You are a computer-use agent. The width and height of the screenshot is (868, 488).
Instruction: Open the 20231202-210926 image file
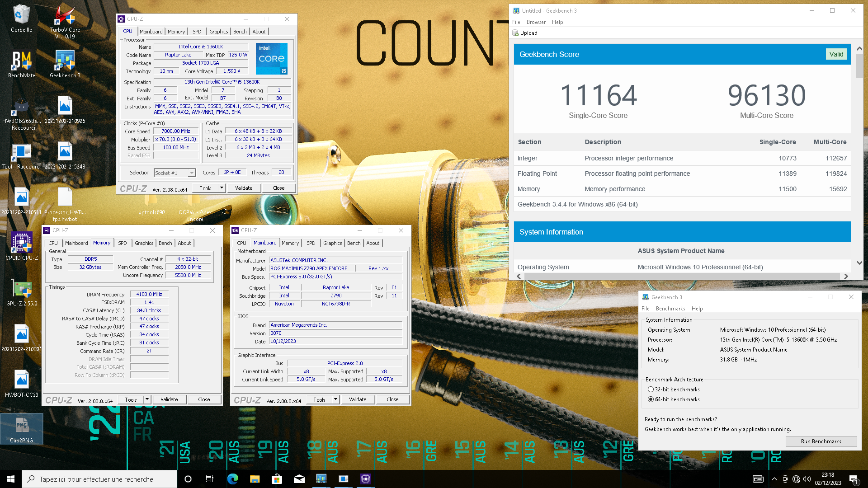click(65, 109)
